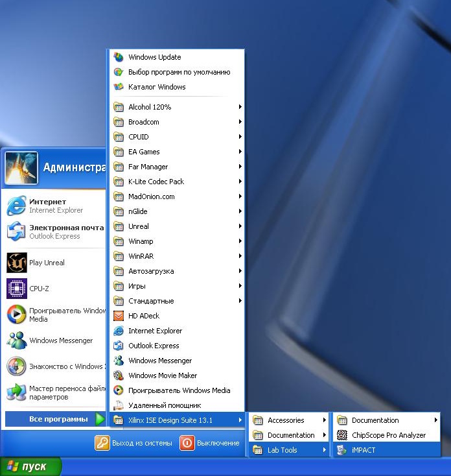The height and width of the screenshot is (476, 451).
Task: Click the HD ADeck icon
Action: click(118, 316)
